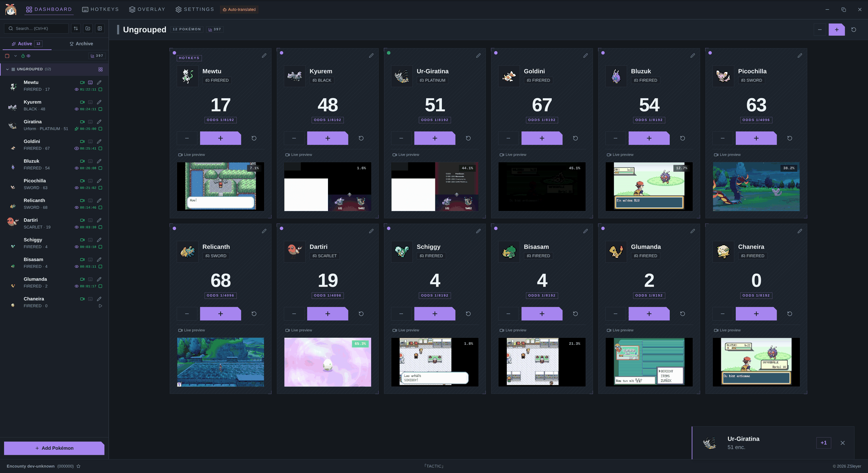The image size is (868, 473).
Task: Increment the Glumanda card counter with plus
Action: 649,314
